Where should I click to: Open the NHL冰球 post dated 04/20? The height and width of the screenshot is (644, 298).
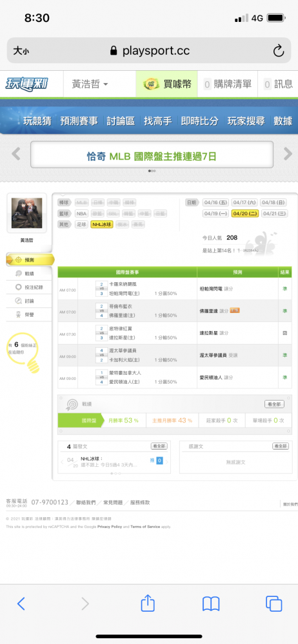(x=109, y=462)
